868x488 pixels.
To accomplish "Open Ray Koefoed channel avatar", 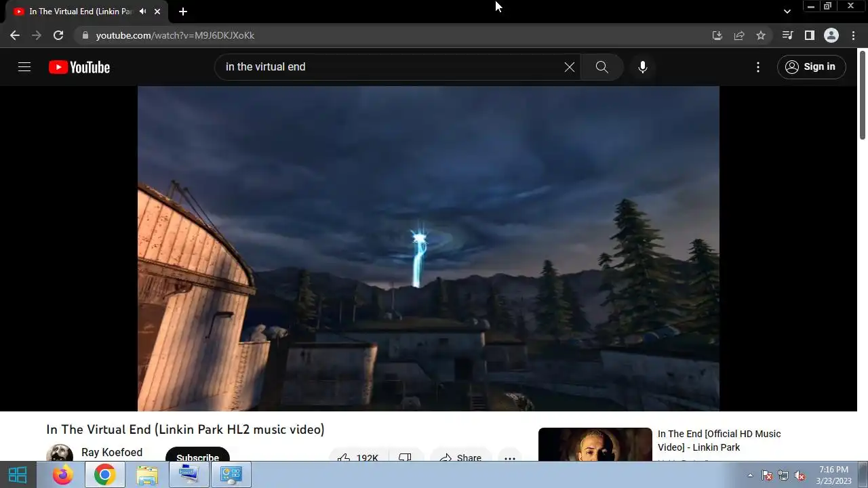I will [x=60, y=453].
